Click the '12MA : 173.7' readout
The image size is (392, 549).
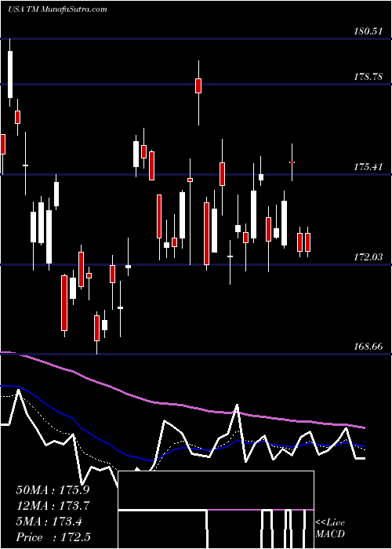coord(53,506)
